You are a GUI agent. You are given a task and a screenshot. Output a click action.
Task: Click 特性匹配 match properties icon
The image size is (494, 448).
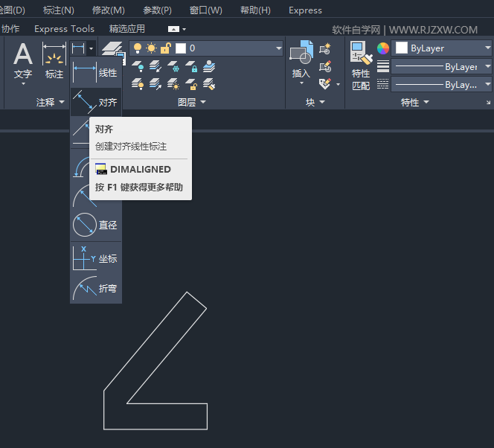coord(361,65)
